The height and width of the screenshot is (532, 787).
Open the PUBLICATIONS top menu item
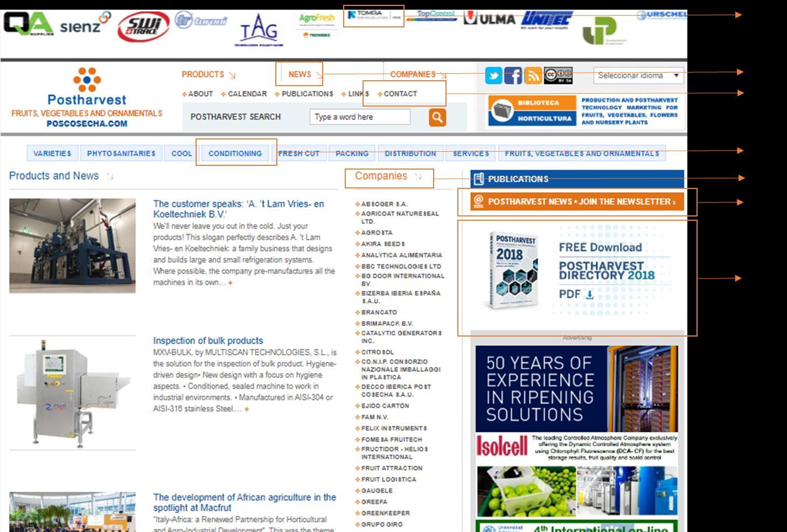(304, 94)
